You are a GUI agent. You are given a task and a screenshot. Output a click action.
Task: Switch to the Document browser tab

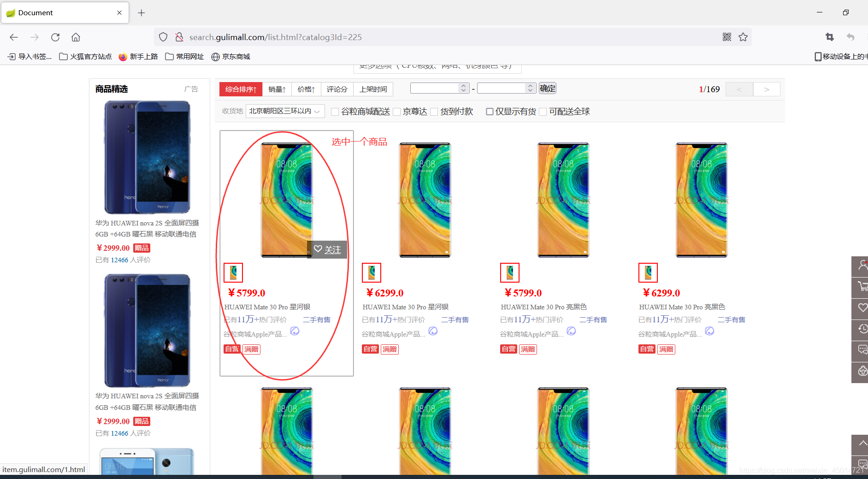65,13
